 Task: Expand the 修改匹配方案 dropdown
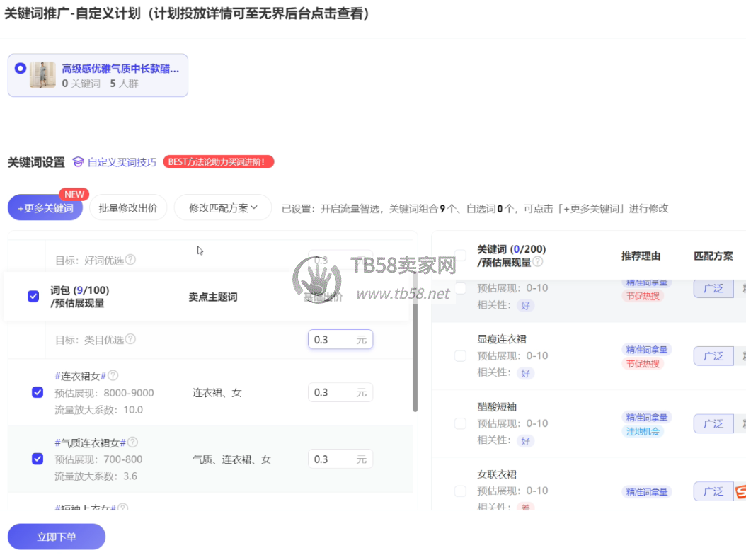point(222,208)
